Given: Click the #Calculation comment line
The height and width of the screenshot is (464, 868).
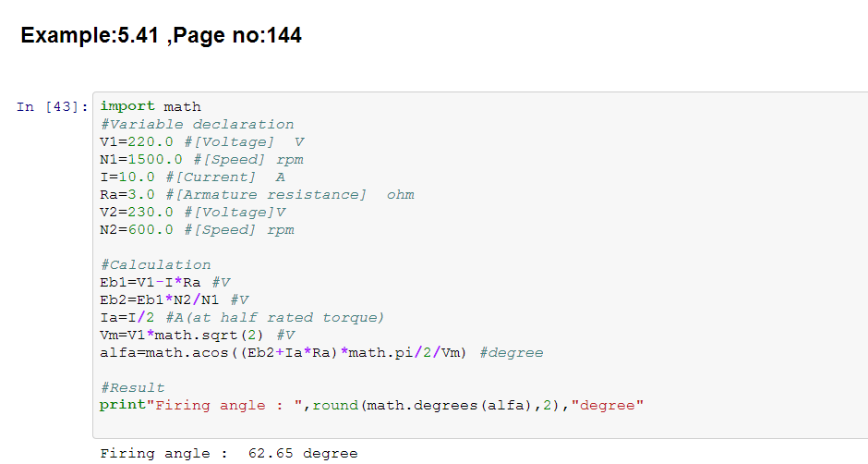Looking at the screenshot, I should pos(155,264).
